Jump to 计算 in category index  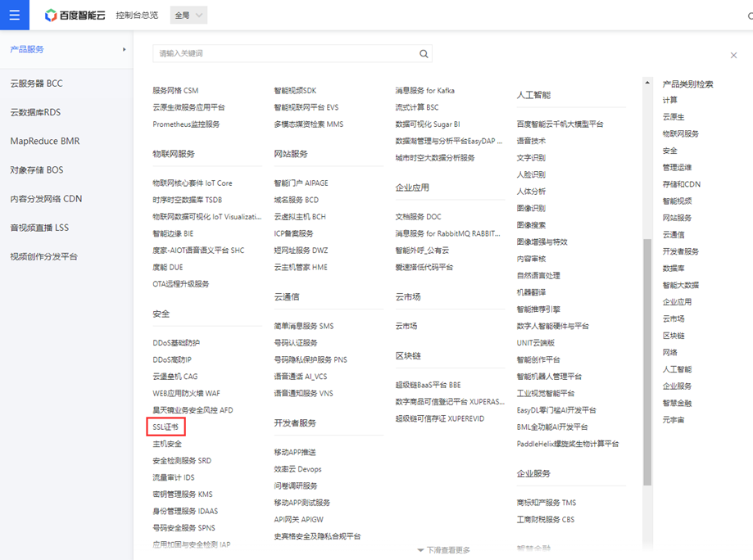click(x=670, y=100)
